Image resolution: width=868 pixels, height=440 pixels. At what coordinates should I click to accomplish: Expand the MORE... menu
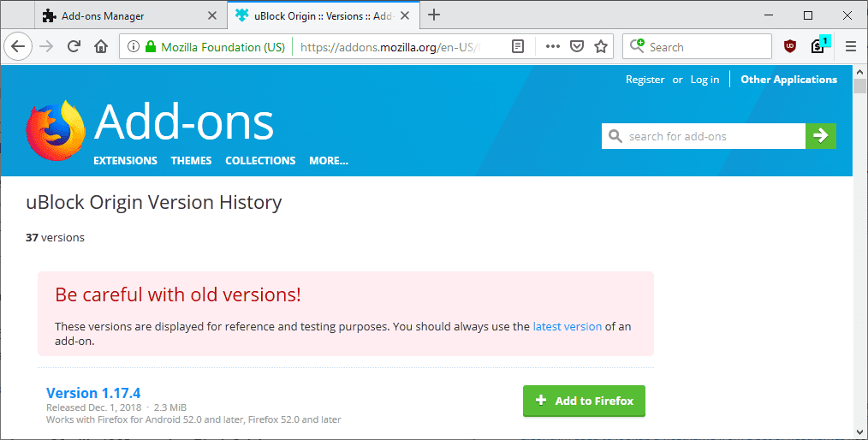pyautogui.click(x=329, y=160)
